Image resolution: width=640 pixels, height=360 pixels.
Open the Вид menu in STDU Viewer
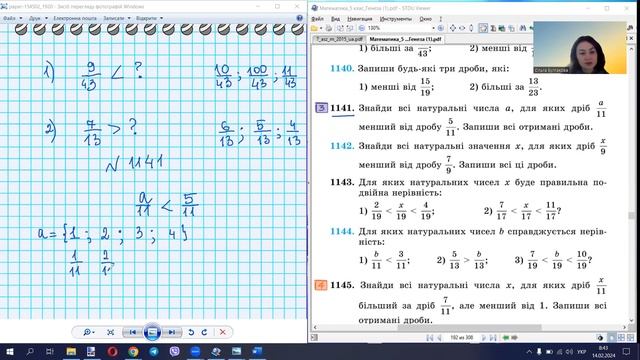click(336, 19)
